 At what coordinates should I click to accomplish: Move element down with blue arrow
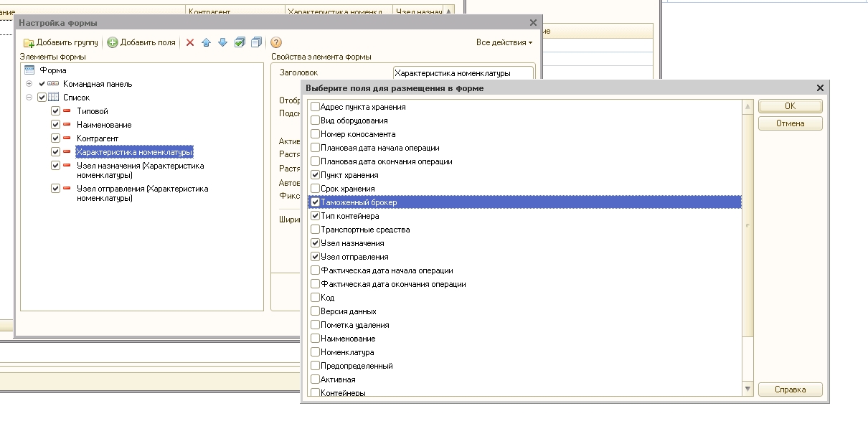pos(222,43)
